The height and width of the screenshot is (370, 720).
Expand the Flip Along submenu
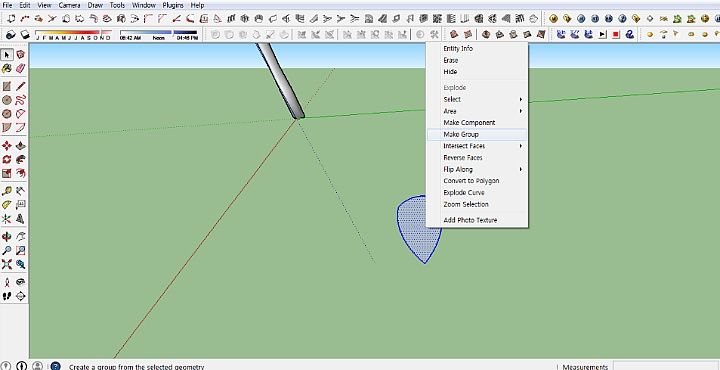(477, 169)
